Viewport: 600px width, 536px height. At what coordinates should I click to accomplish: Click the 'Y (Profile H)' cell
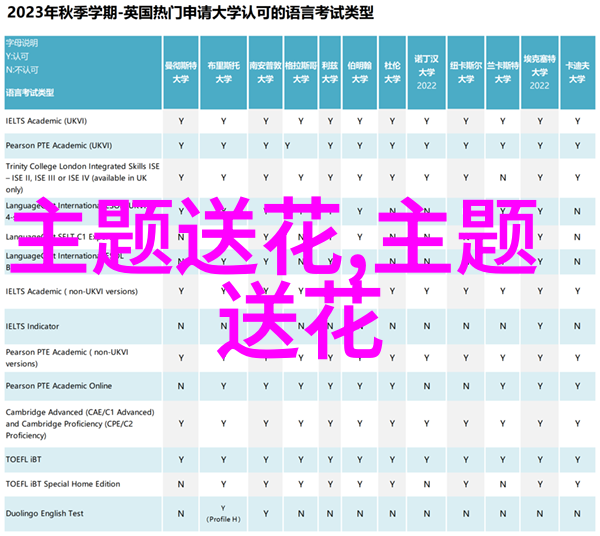point(223,513)
